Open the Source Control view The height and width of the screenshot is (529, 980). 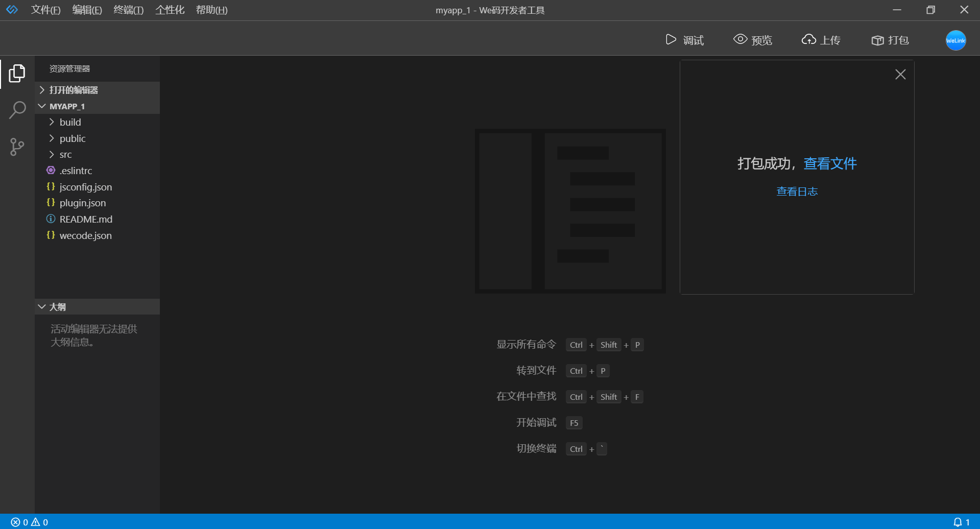coord(17,147)
